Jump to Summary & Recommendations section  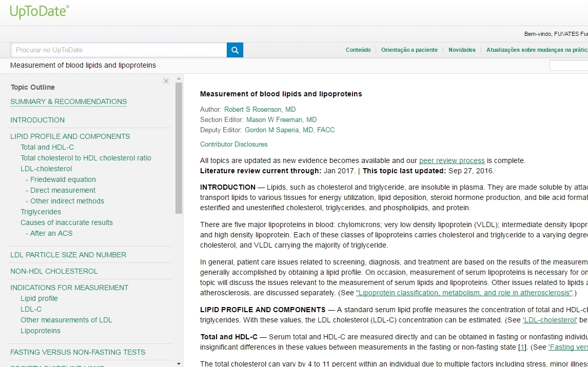(x=68, y=101)
